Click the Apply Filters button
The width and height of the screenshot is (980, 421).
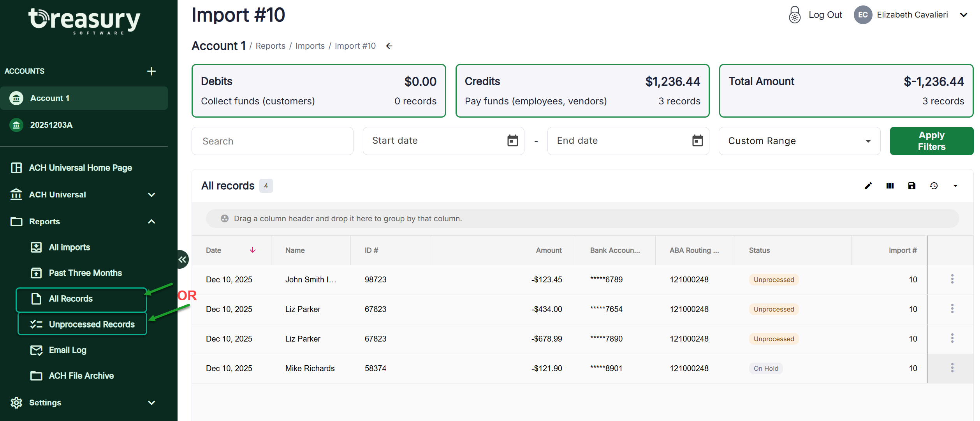[931, 141]
